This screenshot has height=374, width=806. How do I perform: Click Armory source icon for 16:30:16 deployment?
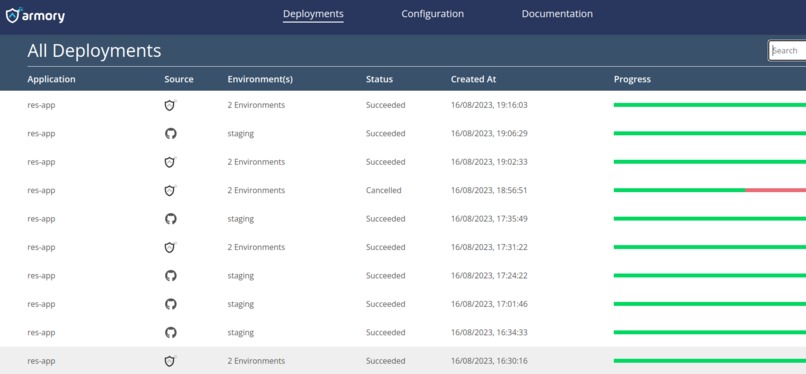170,361
